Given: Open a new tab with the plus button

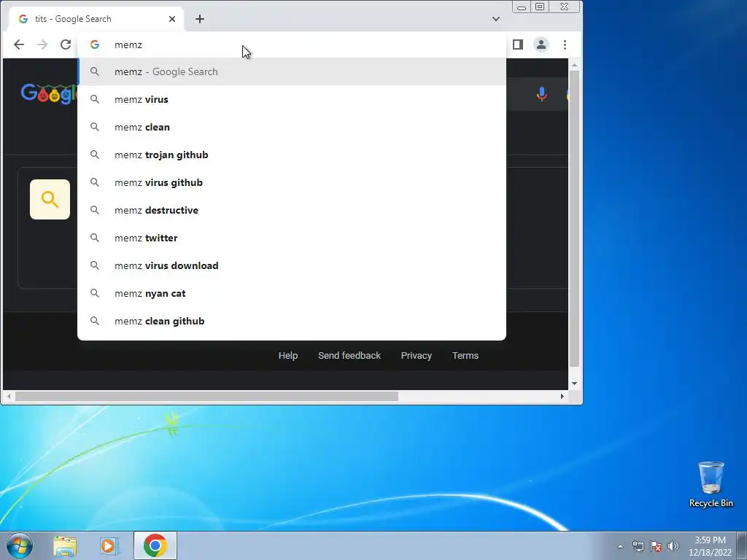Looking at the screenshot, I should click(200, 19).
